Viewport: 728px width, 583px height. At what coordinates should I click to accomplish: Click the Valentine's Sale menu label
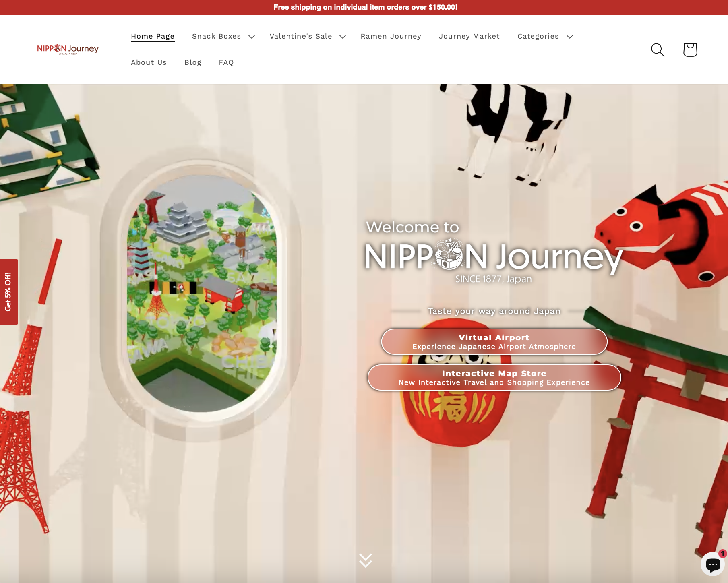(301, 36)
